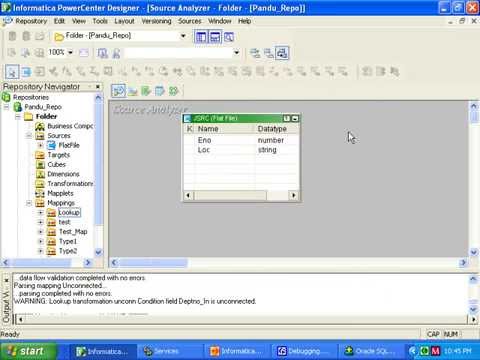Collapse the Mappings tree node
This screenshot has height=360, width=480.
coord(29,203)
